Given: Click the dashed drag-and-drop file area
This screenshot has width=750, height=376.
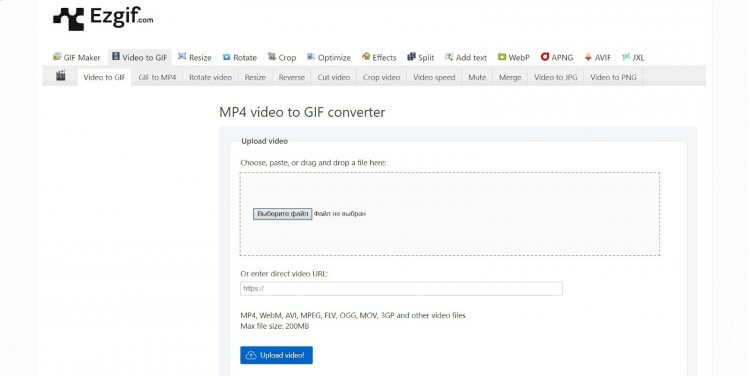Looking at the screenshot, I should point(450,214).
